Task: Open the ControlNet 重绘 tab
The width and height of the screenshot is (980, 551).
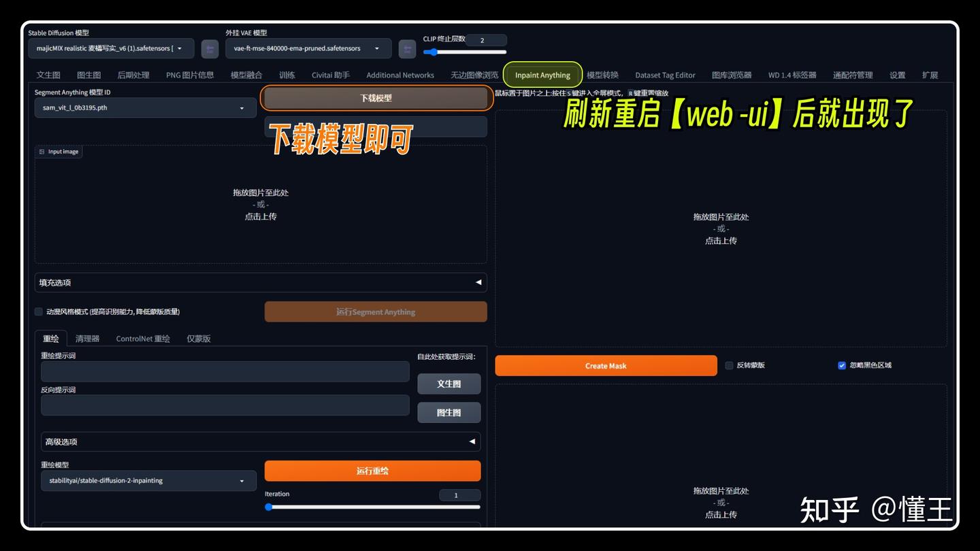Action: [143, 338]
